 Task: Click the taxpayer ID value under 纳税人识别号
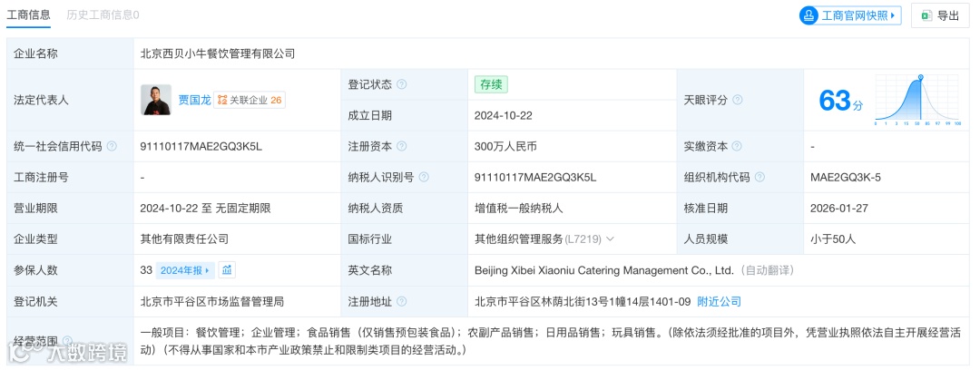[535, 178]
